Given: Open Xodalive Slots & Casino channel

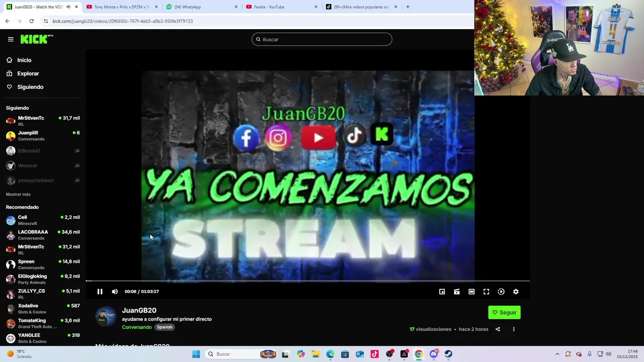Looking at the screenshot, I should point(43,309).
